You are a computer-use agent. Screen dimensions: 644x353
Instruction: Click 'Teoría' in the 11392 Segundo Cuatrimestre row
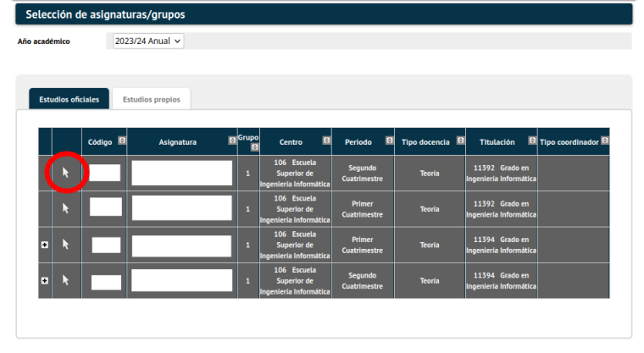pos(430,174)
